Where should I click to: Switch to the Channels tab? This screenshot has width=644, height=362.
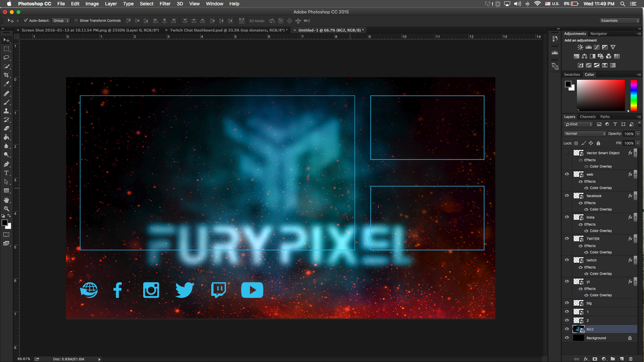[588, 116]
